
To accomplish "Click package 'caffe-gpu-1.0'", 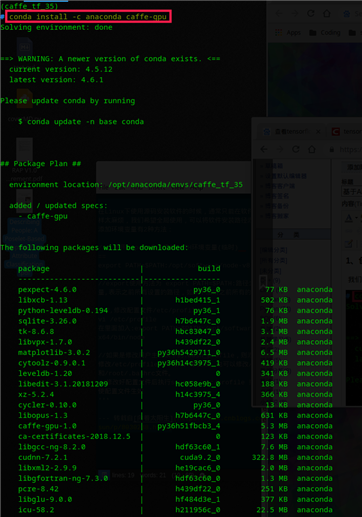I will coord(47,426).
